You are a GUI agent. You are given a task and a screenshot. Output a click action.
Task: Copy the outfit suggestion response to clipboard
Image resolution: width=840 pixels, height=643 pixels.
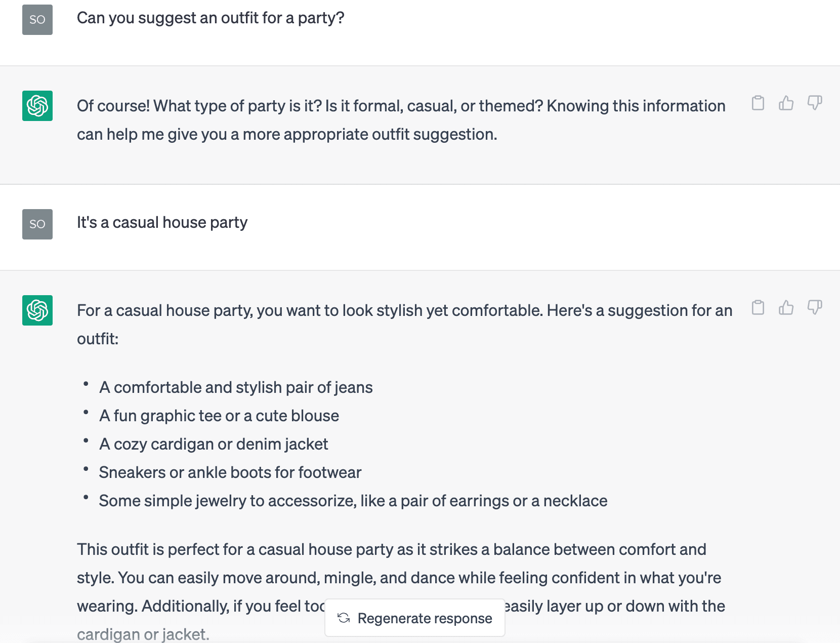click(x=758, y=307)
